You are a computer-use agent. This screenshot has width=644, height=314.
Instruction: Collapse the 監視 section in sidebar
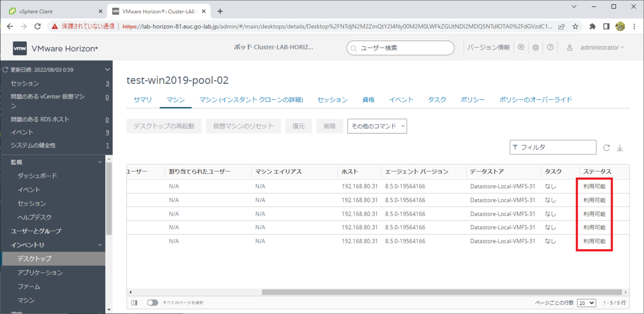[99, 162]
